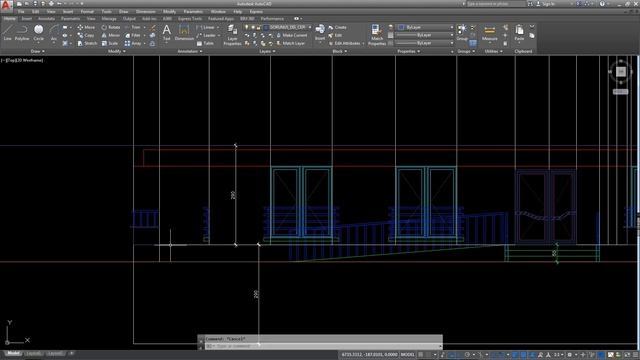Switch to the Annotate ribbon tab
This screenshot has height=360, width=640.
coord(46,19)
